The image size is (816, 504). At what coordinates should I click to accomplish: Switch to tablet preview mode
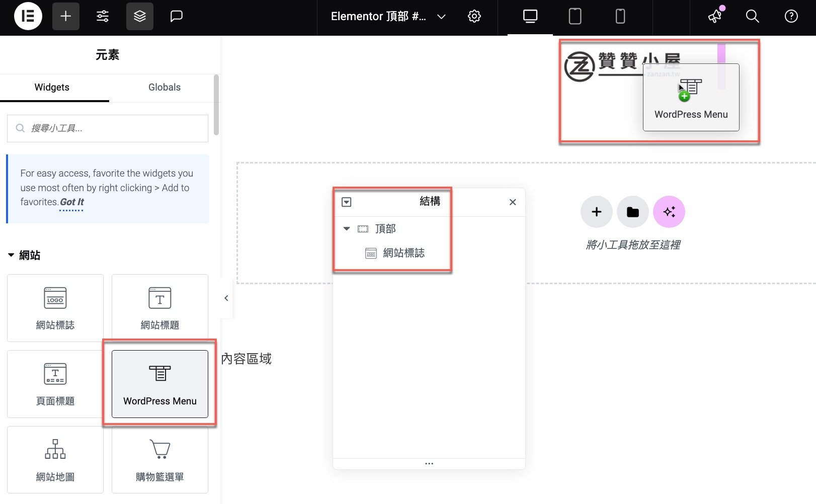[575, 17]
